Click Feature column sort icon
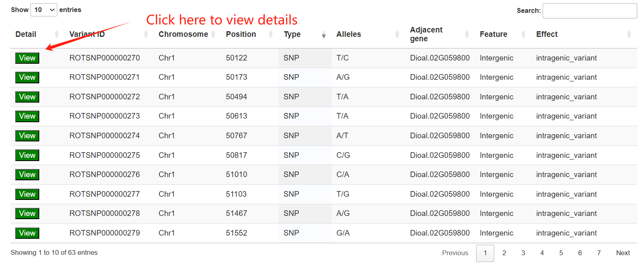 point(523,34)
